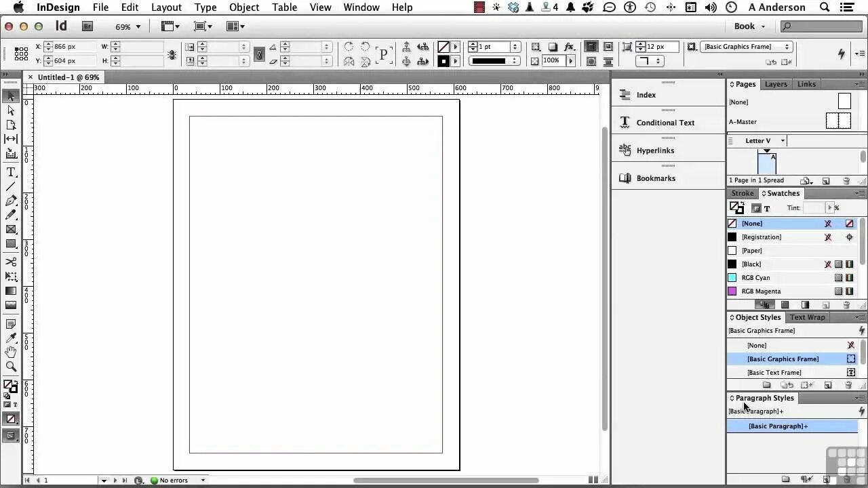This screenshot has width=868, height=488.
Task: Open the Letter V page size dropdown
Action: [x=783, y=141]
